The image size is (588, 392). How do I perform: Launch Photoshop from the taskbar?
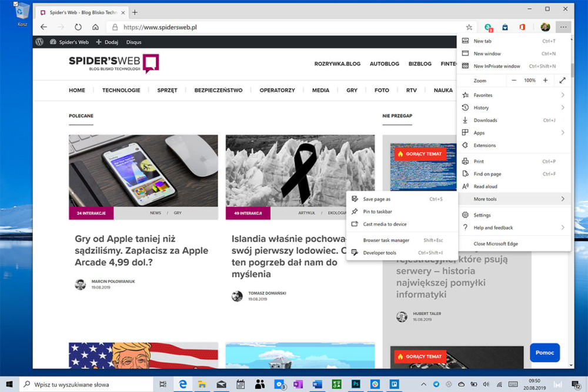(x=356, y=384)
